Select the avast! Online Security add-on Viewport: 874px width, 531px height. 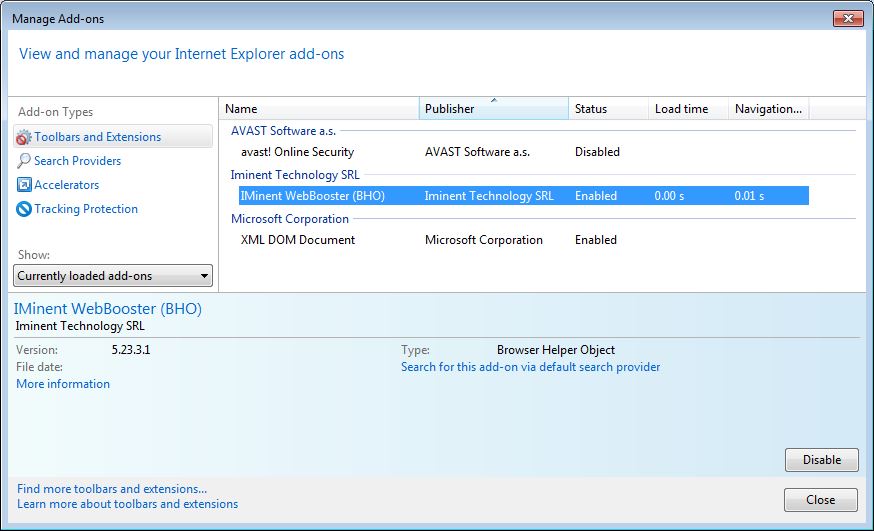[x=297, y=152]
